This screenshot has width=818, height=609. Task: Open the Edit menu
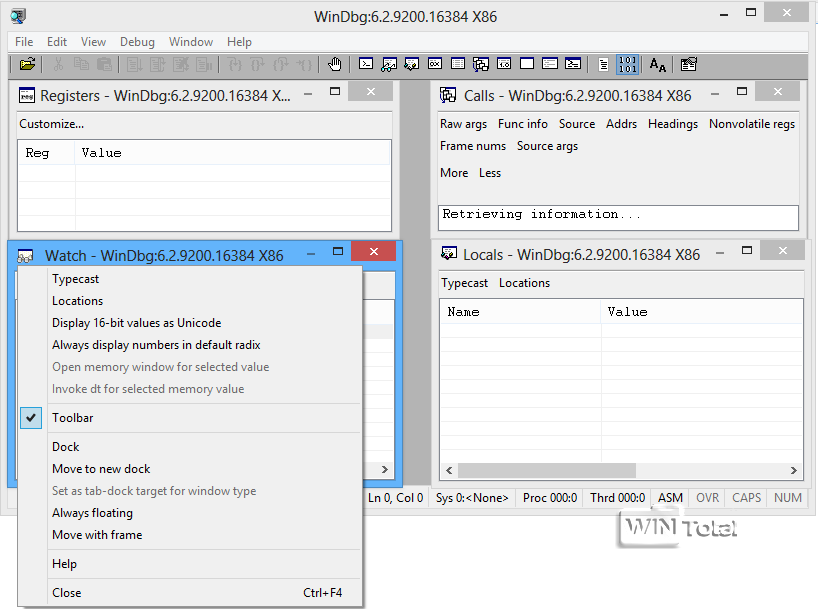57,42
